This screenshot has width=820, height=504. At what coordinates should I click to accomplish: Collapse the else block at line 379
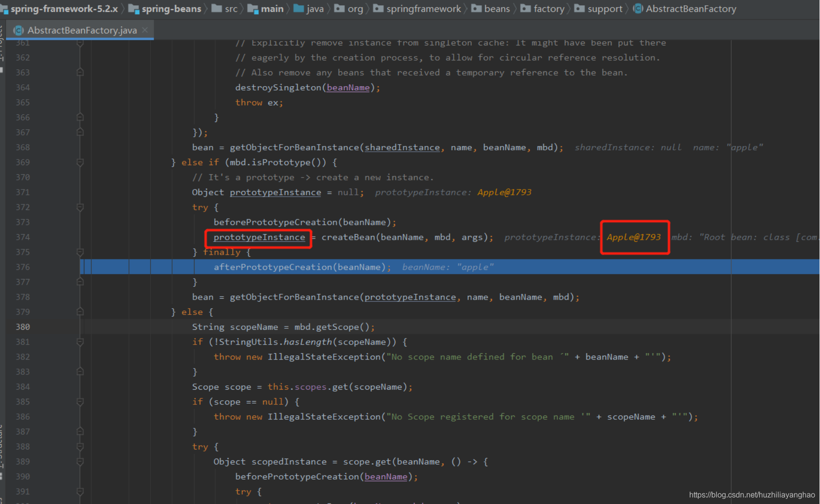[x=80, y=312]
